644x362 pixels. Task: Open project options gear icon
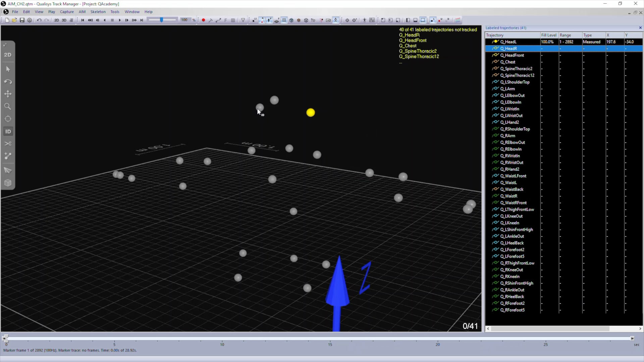click(30, 20)
